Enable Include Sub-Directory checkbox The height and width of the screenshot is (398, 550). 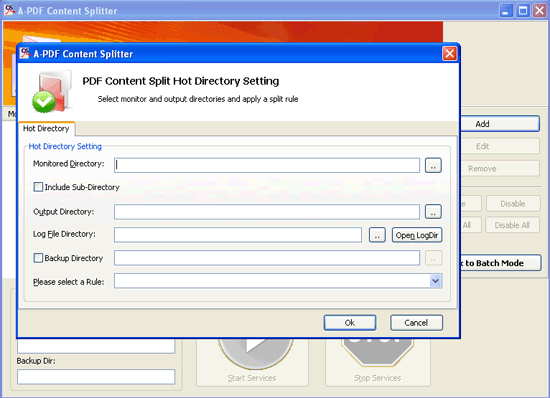pyautogui.click(x=38, y=187)
